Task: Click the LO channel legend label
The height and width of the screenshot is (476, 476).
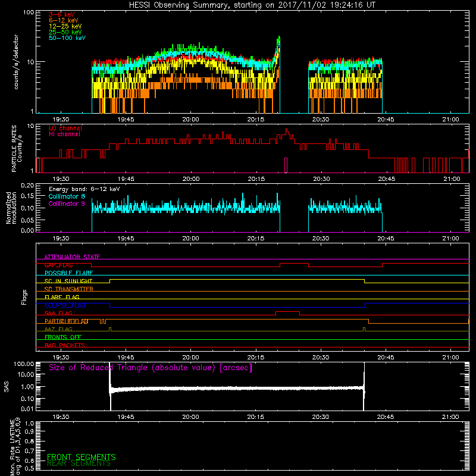Action: click(x=65, y=128)
